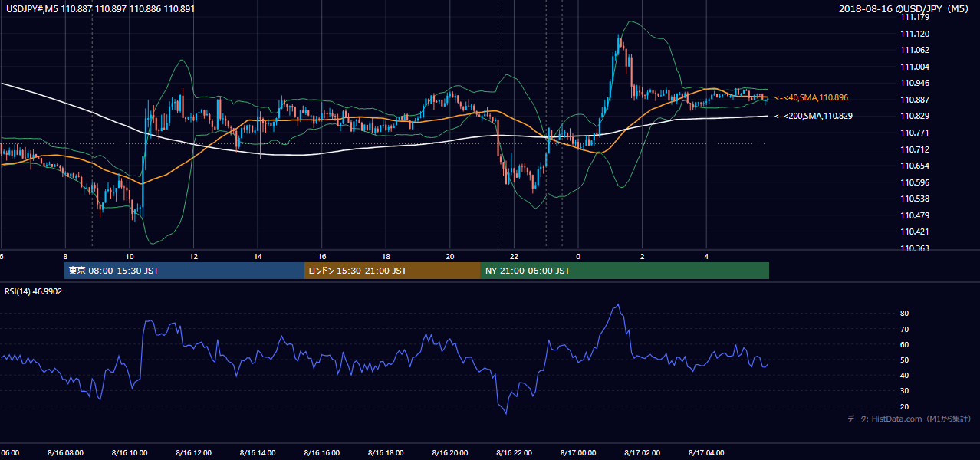Click the 8/16 12:00 date axis label
Image resolution: width=980 pixels, height=460 pixels.
pos(193,453)
